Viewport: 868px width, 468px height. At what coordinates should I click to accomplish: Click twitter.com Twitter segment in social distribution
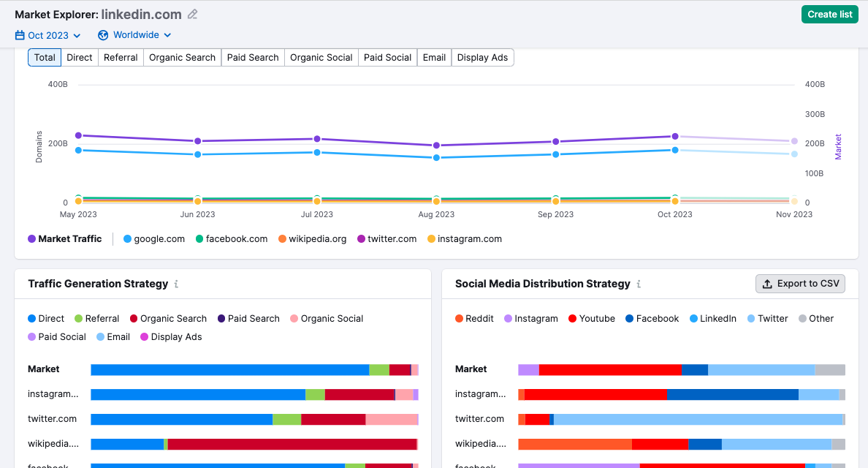[698, 420]
